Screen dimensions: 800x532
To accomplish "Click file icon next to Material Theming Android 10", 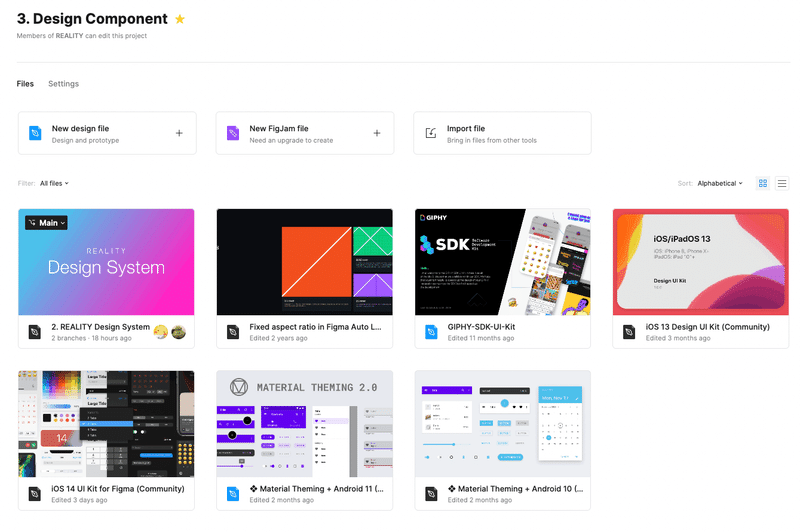I will pyautogui.click(x=431, y=494).
